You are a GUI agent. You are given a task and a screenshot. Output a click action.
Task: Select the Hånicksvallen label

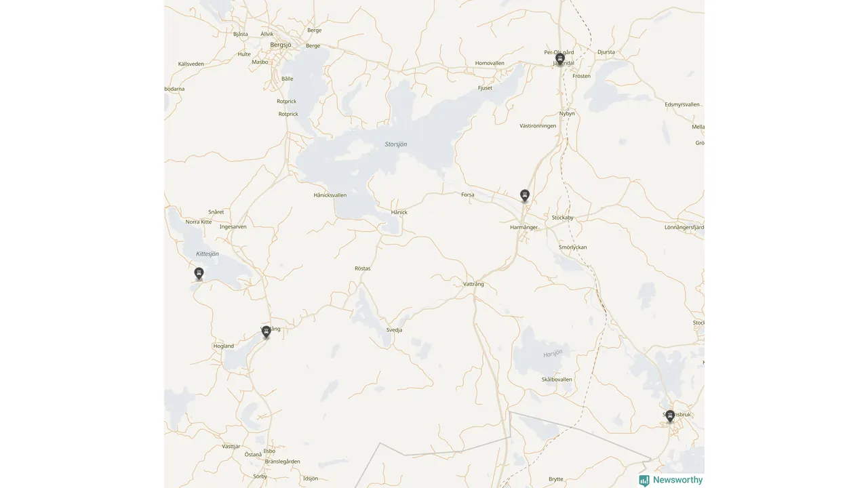pyautogui.click(x=330, y=195)
